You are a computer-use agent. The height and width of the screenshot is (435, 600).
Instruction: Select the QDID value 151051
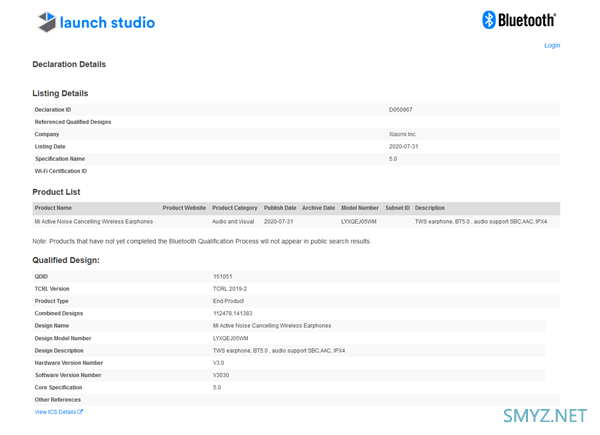pos(222,277)
